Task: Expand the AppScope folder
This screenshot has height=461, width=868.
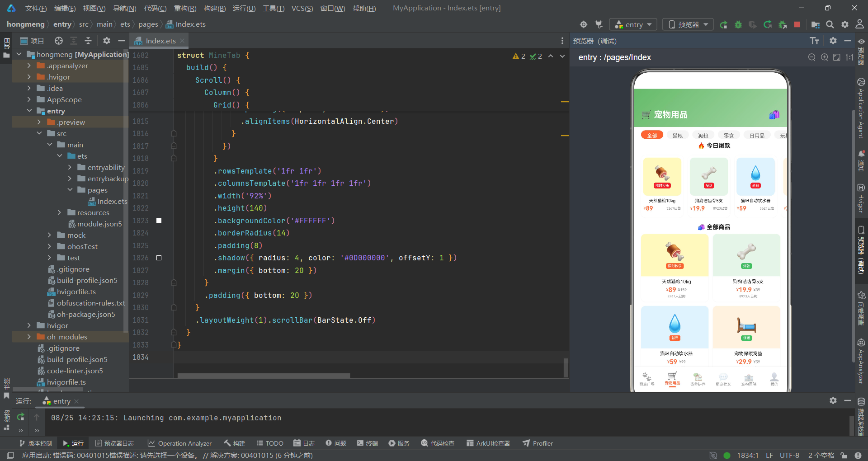Action: tap(29, 99)
